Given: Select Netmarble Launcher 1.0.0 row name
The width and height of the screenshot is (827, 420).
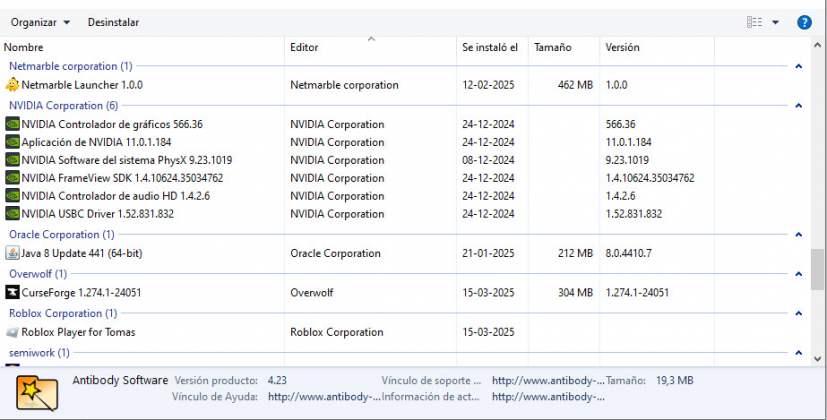Looking at the screenshot, I should click(82, 84).
